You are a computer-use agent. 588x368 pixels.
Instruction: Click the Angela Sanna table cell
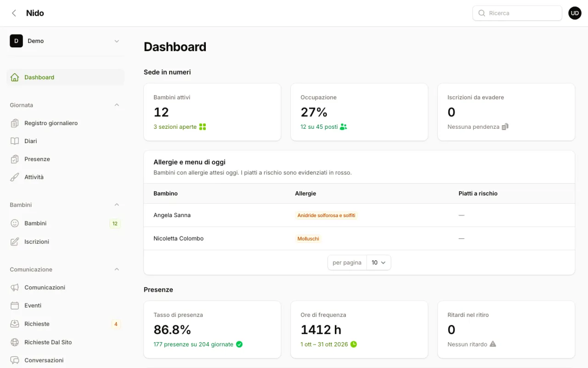click(x=172, y=215)
